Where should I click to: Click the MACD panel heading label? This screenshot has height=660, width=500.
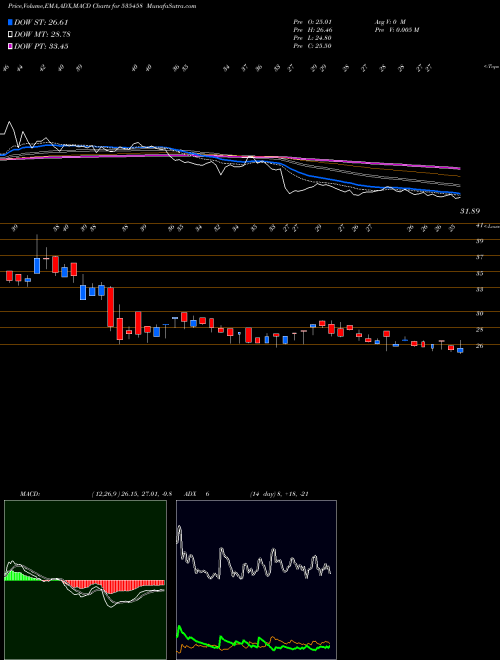30,494
